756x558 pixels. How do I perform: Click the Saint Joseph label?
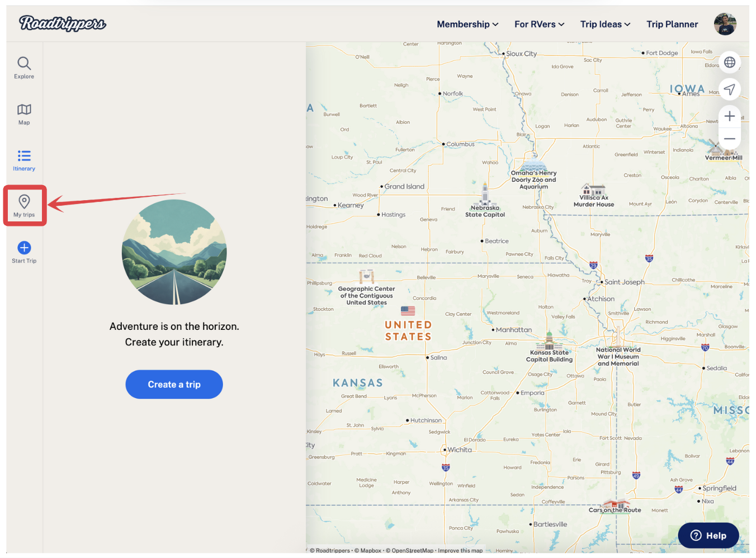pos(624,282)
